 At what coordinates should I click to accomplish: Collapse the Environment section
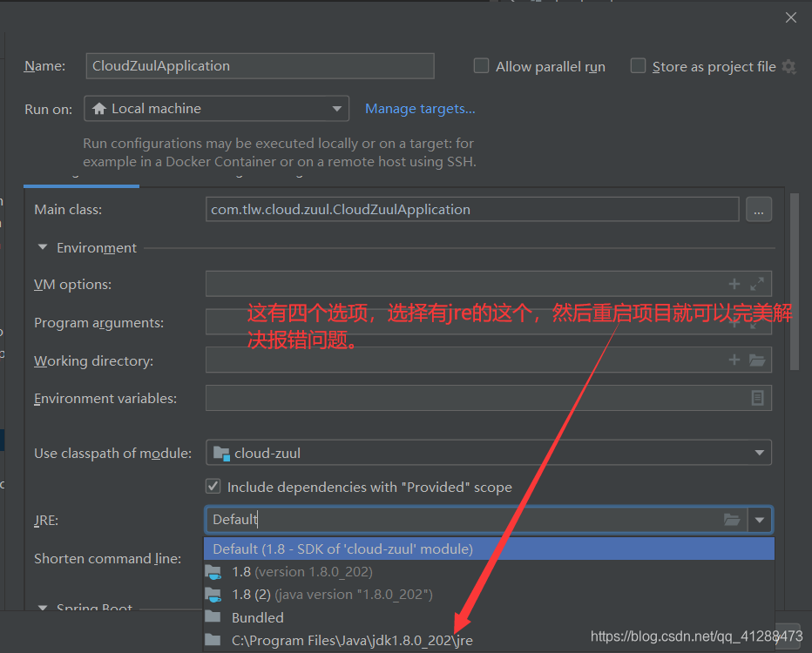43,247
